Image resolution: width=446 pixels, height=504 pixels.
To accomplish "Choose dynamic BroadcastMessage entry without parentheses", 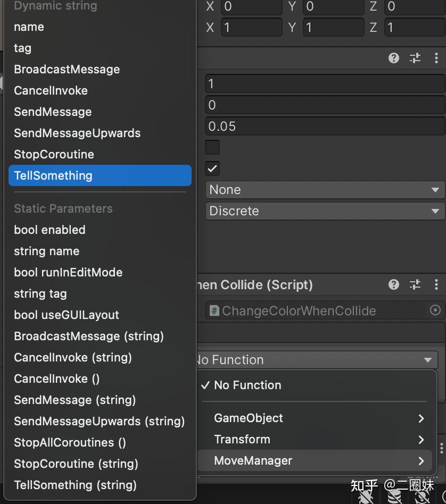I will click(x=100, y=70).
